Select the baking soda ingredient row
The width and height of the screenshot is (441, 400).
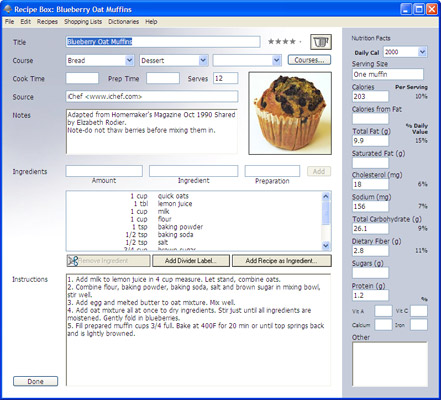pos(194,235)
